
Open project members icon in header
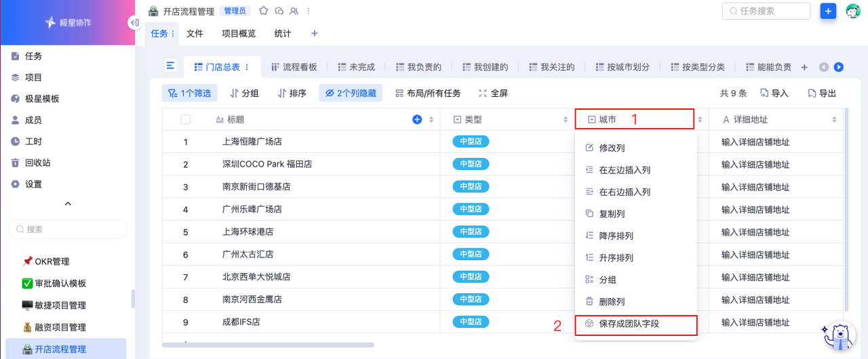(294, 11)
